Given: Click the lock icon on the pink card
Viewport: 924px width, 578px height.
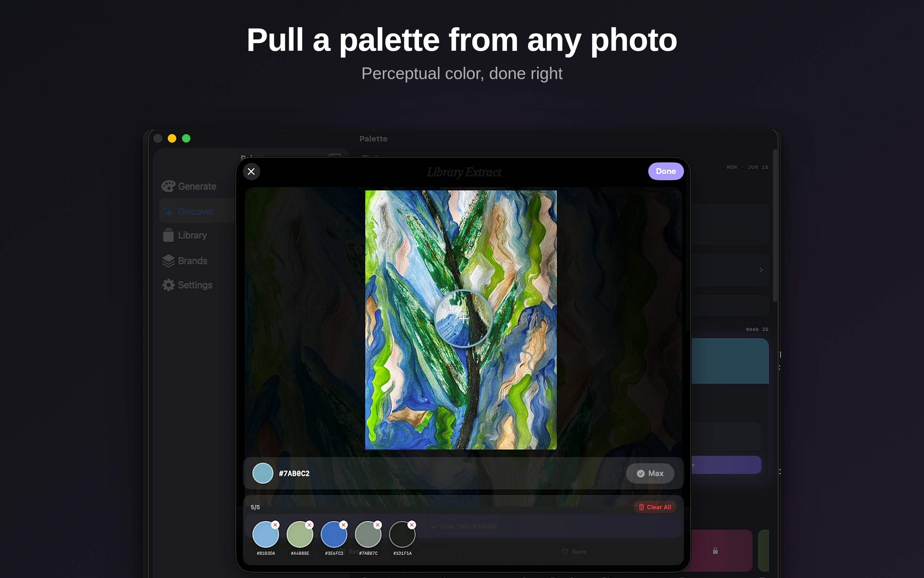Looking at the screenshot, I should [x=715, y=551].
